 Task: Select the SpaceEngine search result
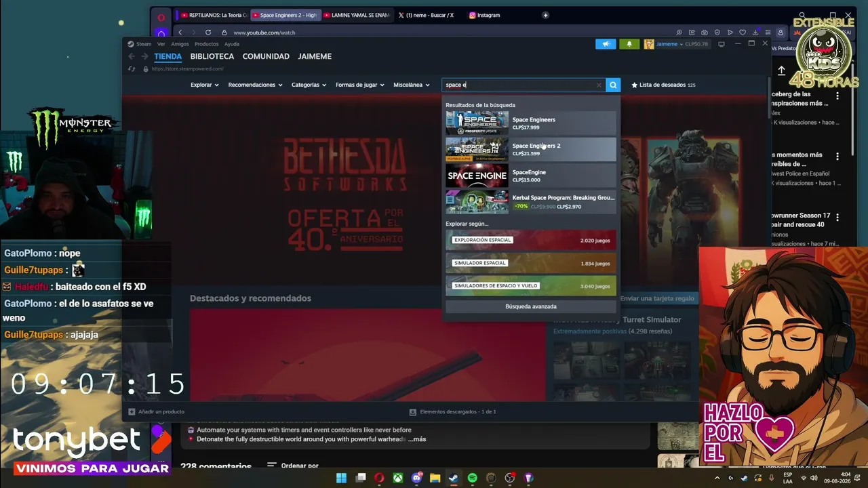[531, 176]
